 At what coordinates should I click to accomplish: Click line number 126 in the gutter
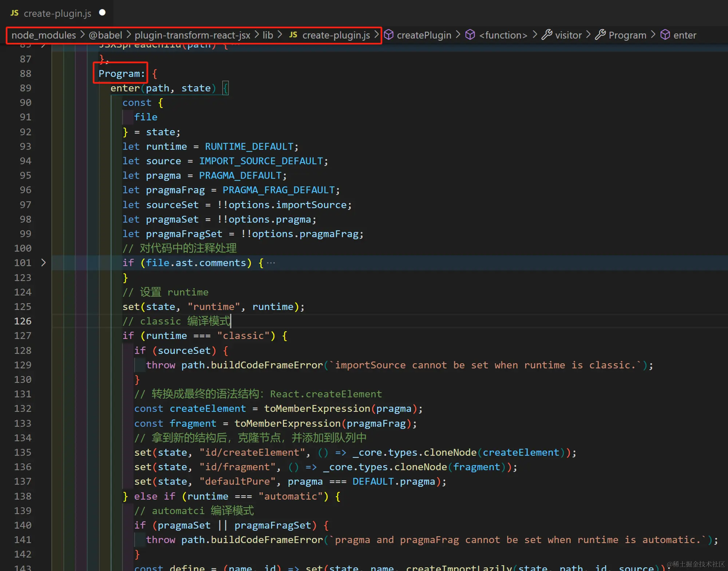coord(23,321)
